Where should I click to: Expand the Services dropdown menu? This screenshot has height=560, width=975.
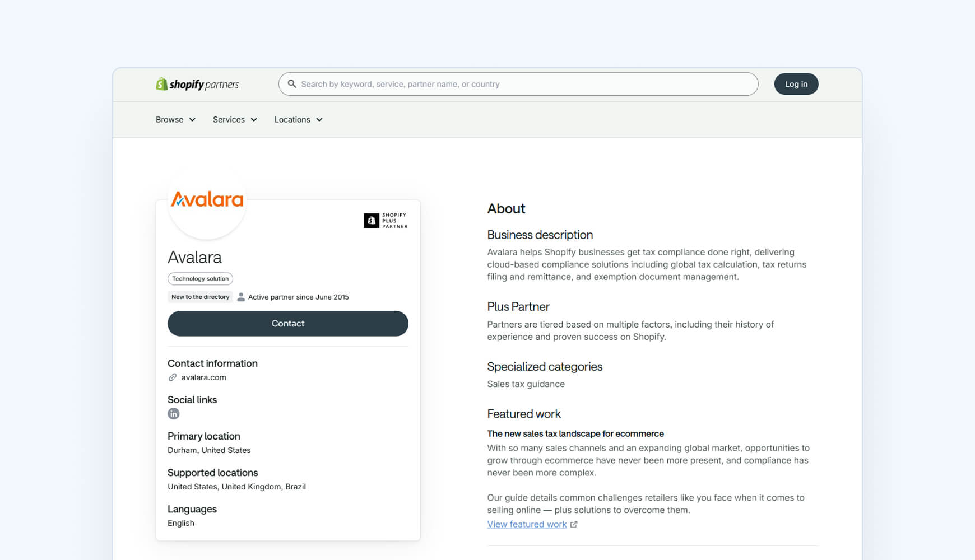coord(235,120)
